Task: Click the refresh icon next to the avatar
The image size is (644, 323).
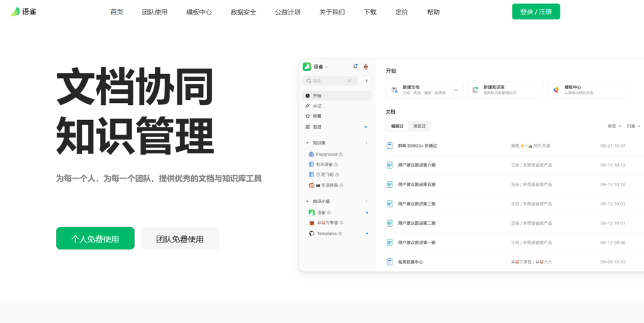Action: [x=355, y=67]
